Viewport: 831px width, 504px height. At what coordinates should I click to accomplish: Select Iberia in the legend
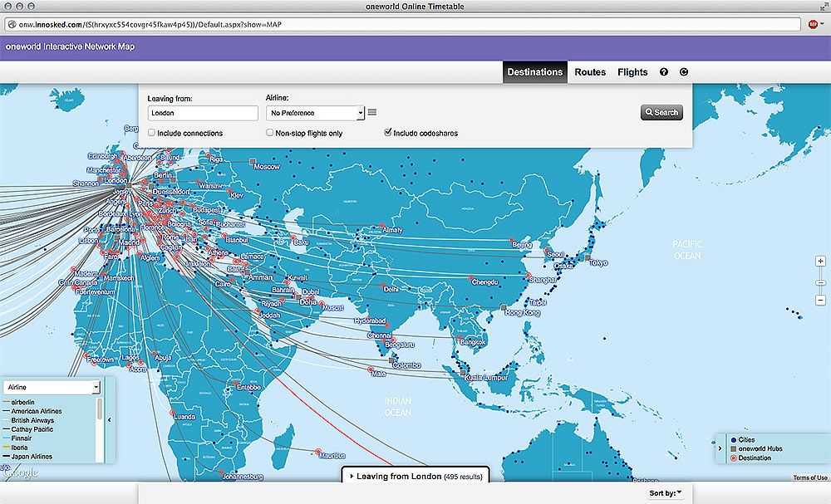point(19,448)
